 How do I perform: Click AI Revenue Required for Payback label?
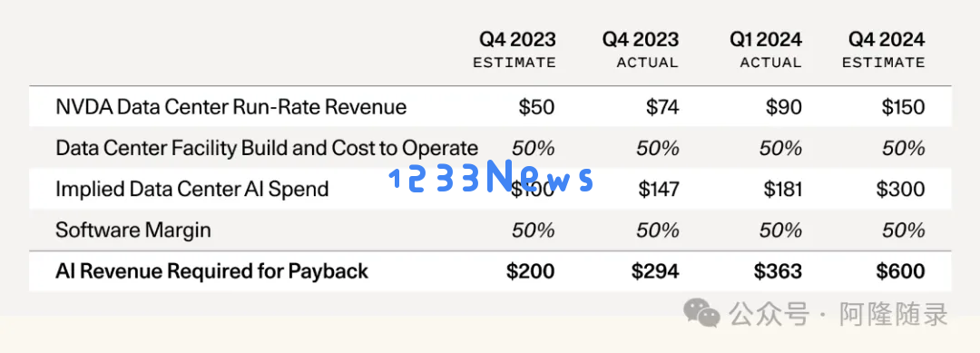pyautogui.click(x=211, y=271)
